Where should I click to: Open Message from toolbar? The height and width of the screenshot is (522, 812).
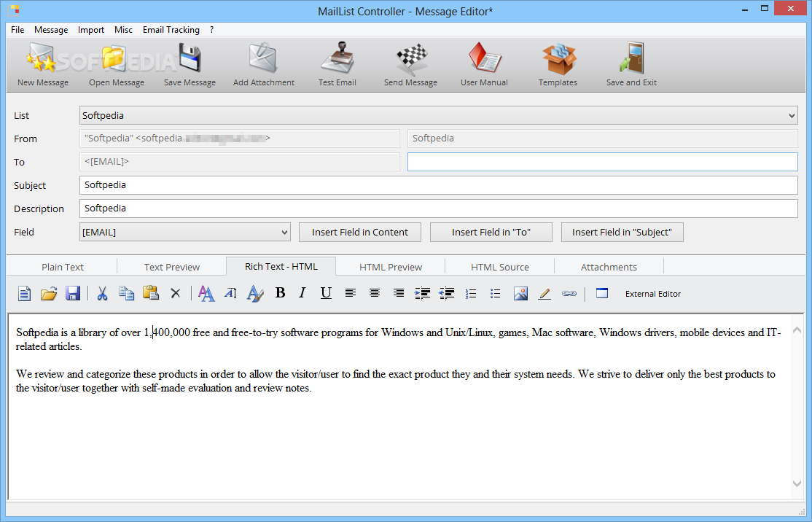click(117, 65)
